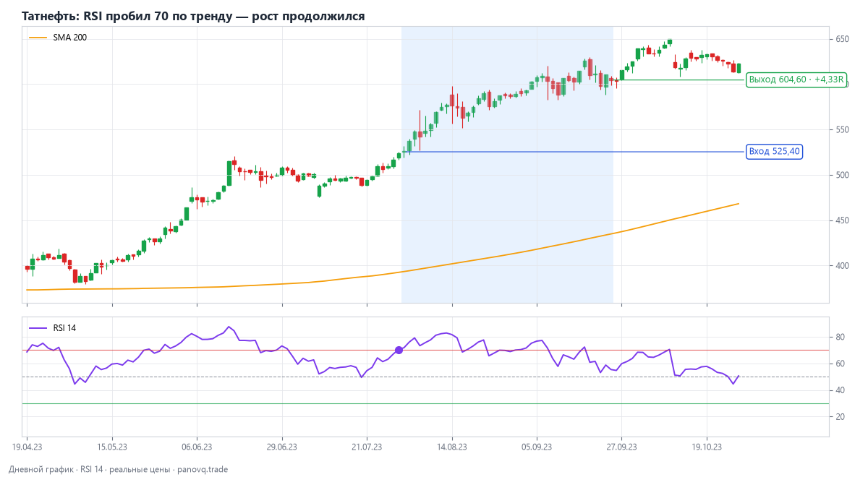The image size is (868, 477).
Task: Click the 60 RSI axis label
Action: tap(841, 364)
